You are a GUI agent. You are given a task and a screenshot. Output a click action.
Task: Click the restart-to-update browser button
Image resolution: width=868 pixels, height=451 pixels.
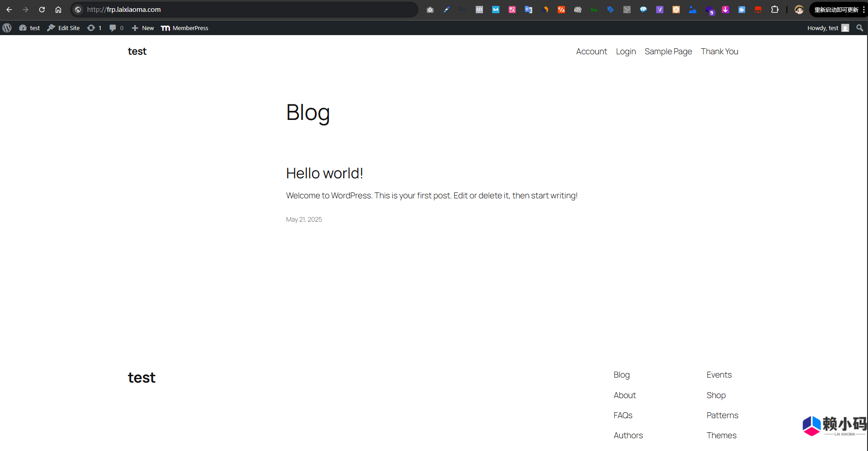836,10
